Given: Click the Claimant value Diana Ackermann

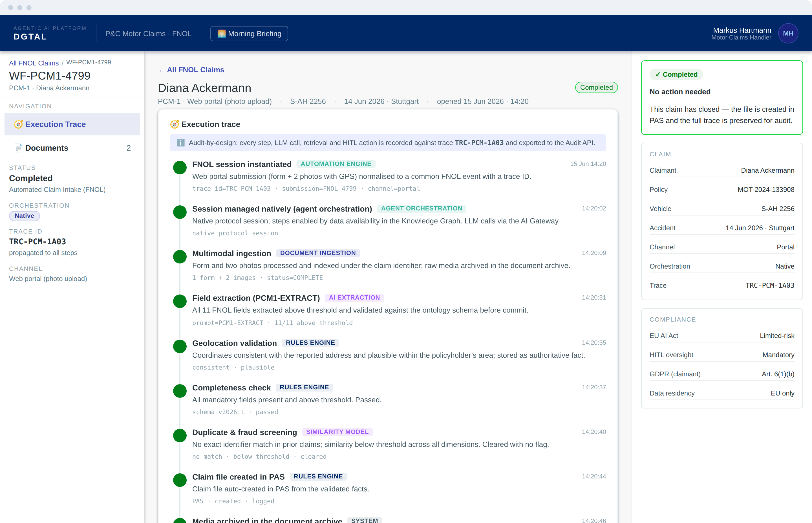Looking at the screenshot, I should click(x=767, y=170).
